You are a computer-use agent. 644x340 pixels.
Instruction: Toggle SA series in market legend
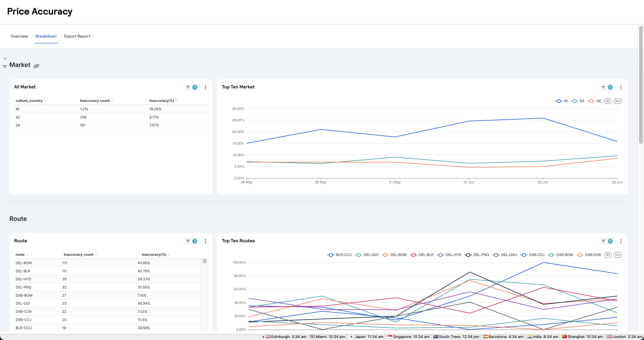578,101
